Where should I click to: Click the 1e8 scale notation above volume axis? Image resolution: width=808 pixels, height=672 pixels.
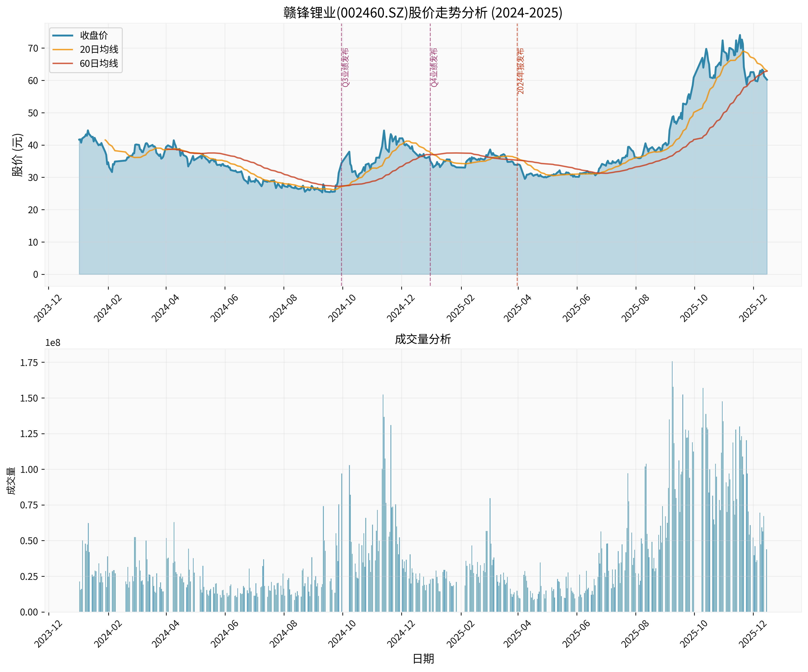tap(53, 343)
